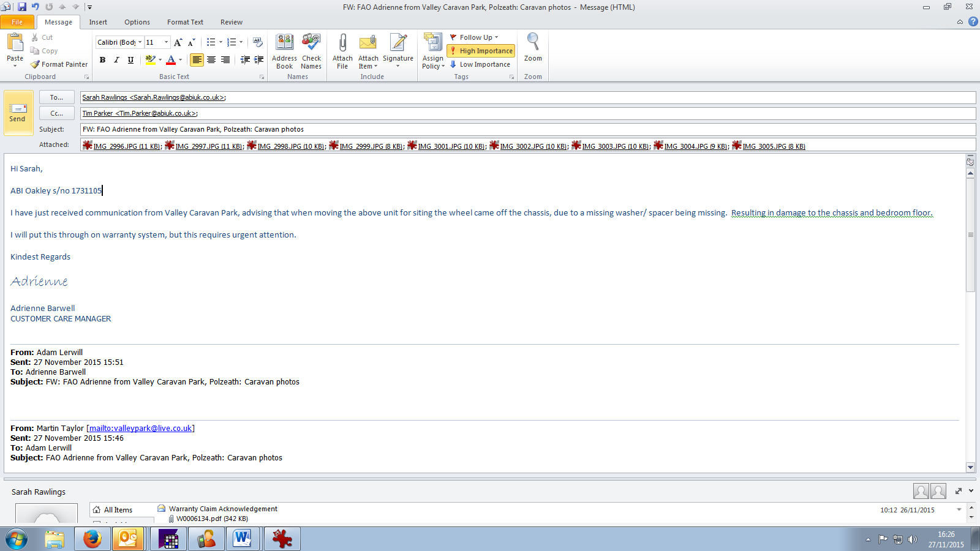
Task: Click the Zoom magnifier icon
Action: [x=533, y=43]
